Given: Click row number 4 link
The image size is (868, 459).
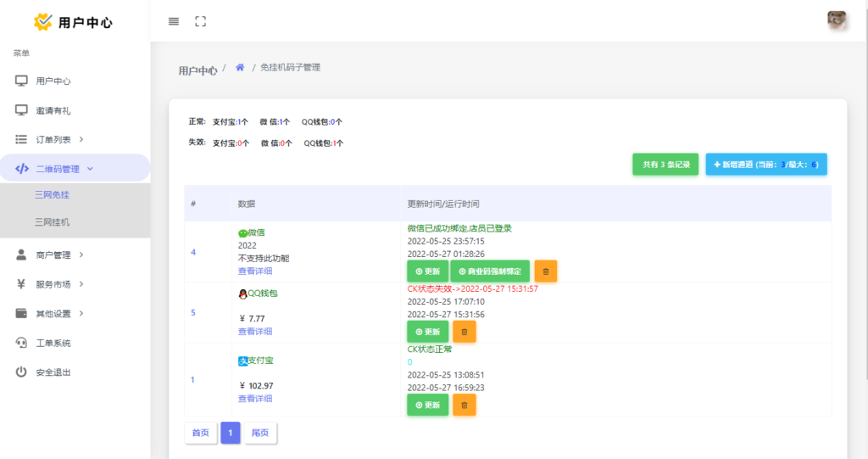Looking at the screenshot, I should [x=193, y=252].
